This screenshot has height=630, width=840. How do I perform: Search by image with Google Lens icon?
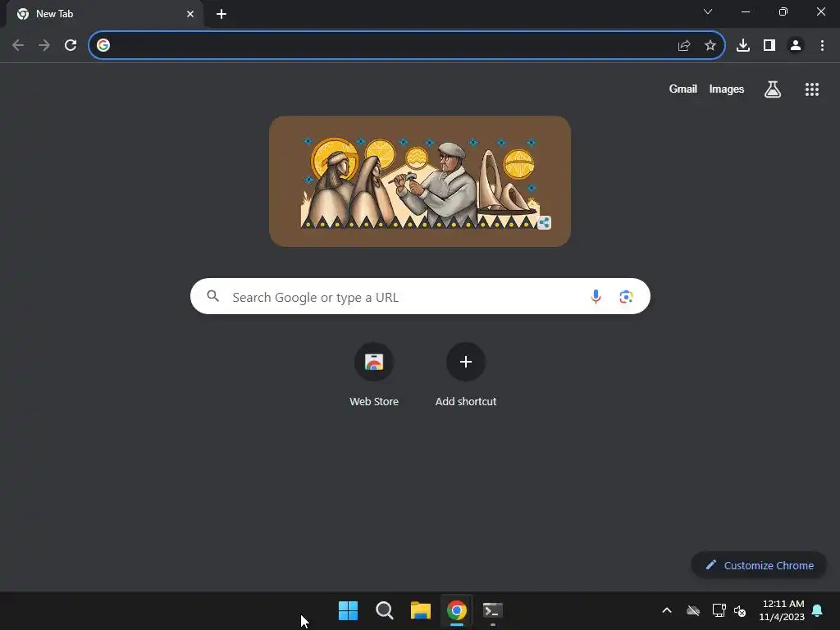click(x=626, y=296)
